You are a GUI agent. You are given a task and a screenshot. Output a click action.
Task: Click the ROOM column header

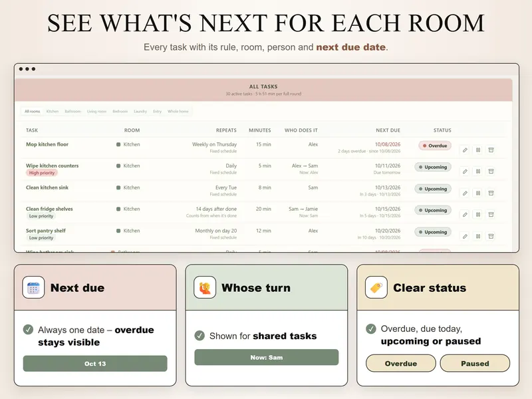point(132,130)
